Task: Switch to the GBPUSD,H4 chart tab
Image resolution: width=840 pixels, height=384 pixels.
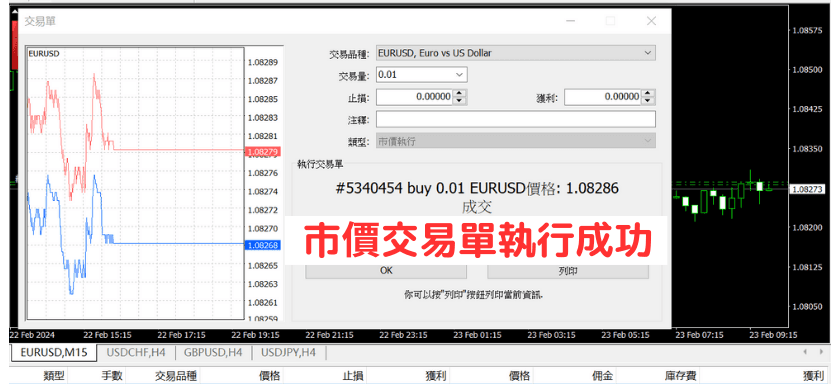Action: [x=213, y=352]
